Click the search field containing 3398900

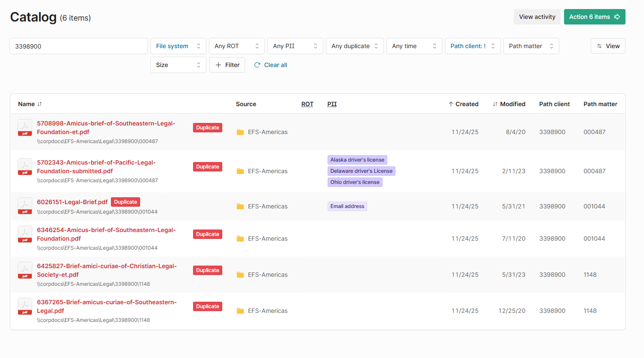[x=78, y=46]
